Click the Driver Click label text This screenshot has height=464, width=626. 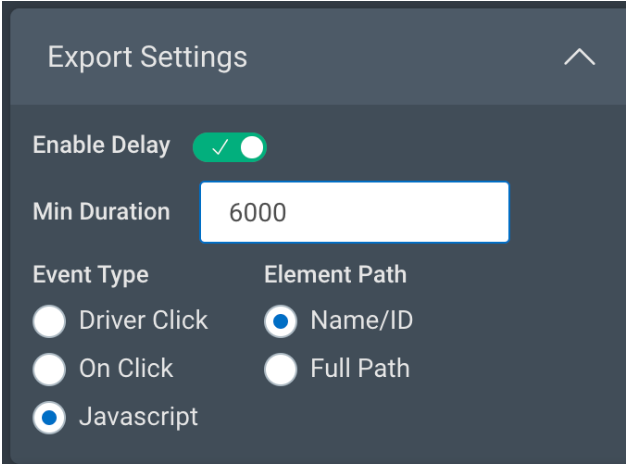point(143,321)
